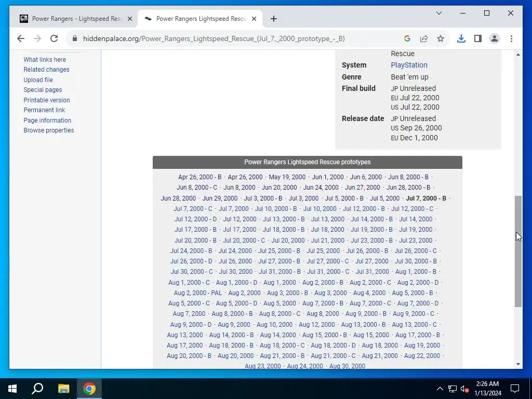Open the Windows notification center
532x399 pixels.
click(515, 389)
